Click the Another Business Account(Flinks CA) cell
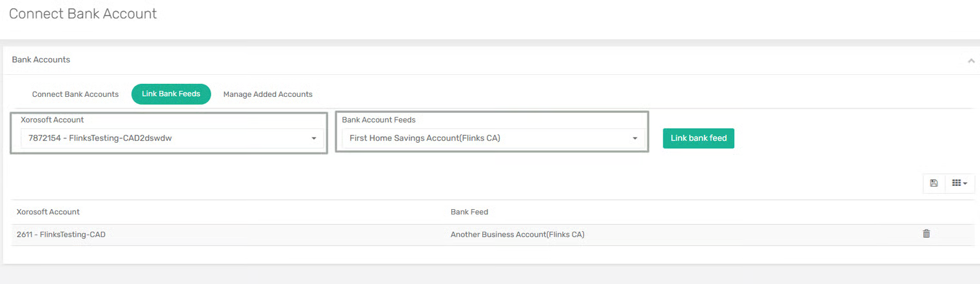 (517, 235)
